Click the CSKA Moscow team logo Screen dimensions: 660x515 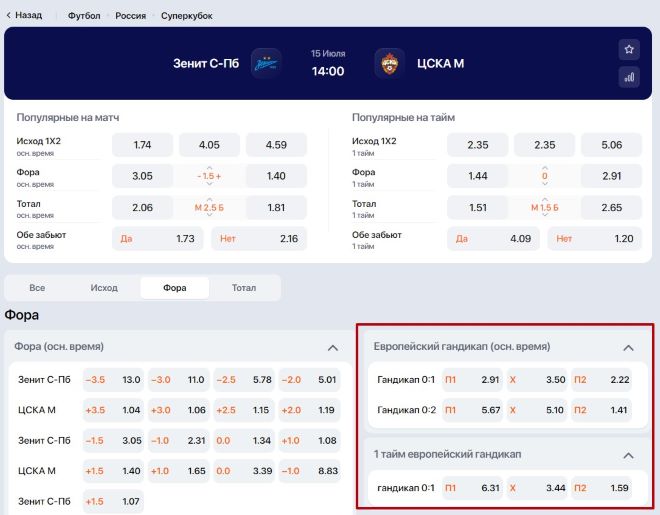click(389, 63)
